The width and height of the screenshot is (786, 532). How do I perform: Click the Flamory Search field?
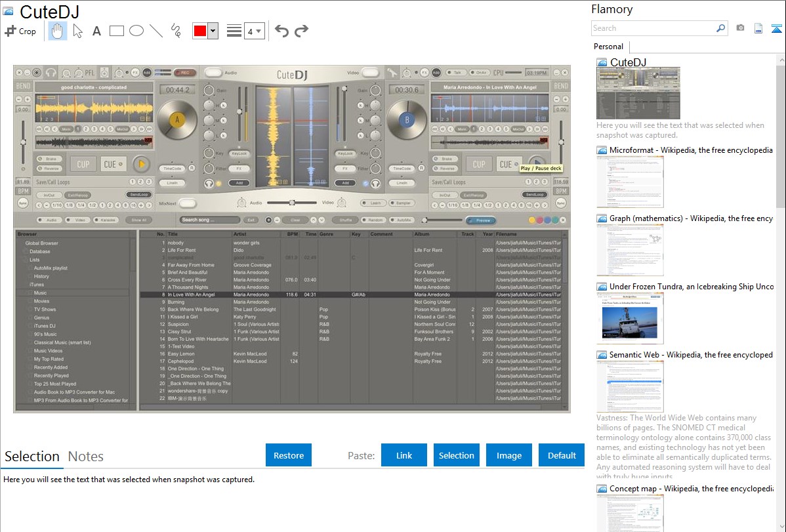(x=653, y=28)
